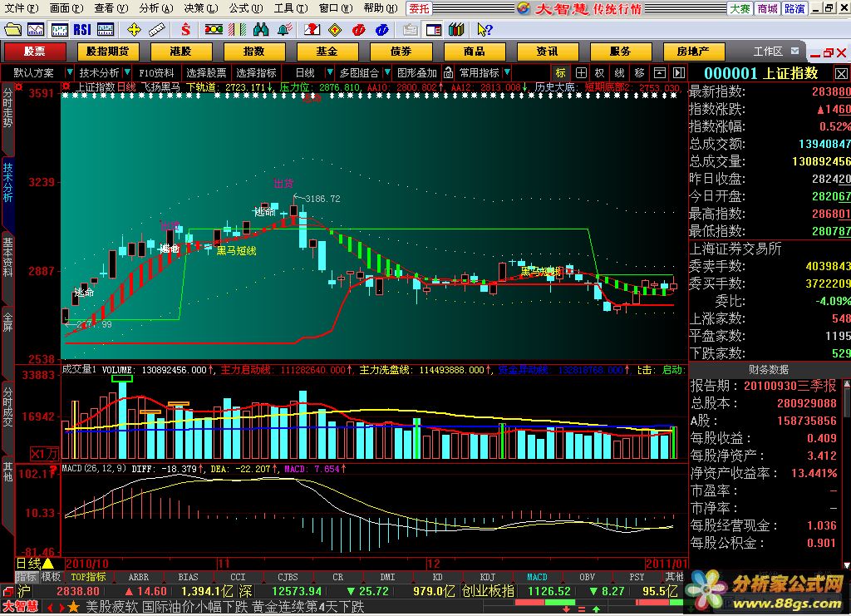Switch to the 房地产 tab

pos(694,52)
